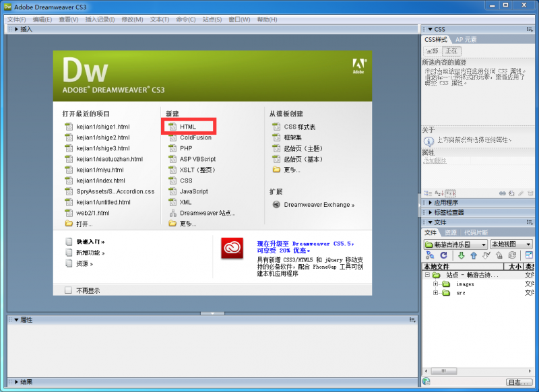The width and height of the screenshot is (539, 392).
Task: Click the connect to remote host icon in Files panel
Action: click(430, 255)
